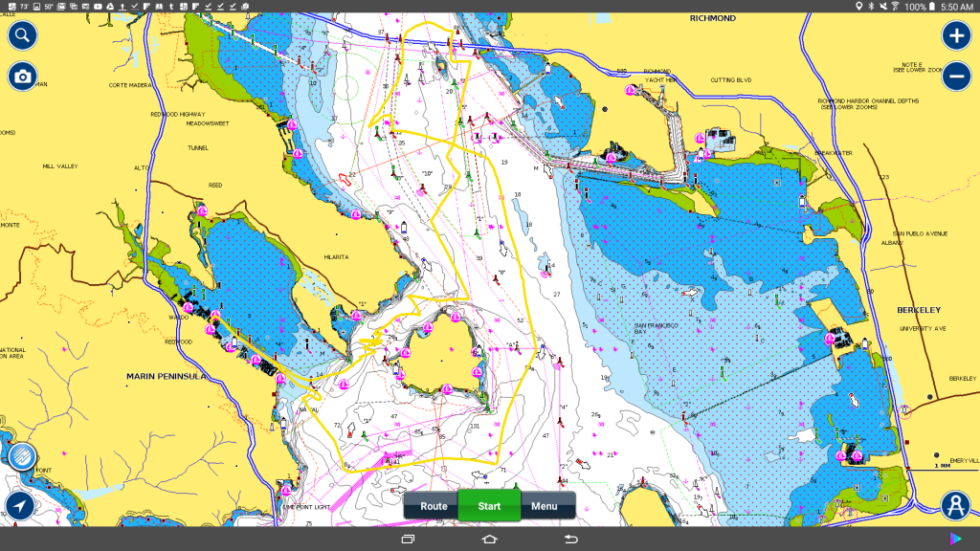Select the Richmond Yacht Harbor marina marker
The image size is (980, 551).
coord(630,89)
